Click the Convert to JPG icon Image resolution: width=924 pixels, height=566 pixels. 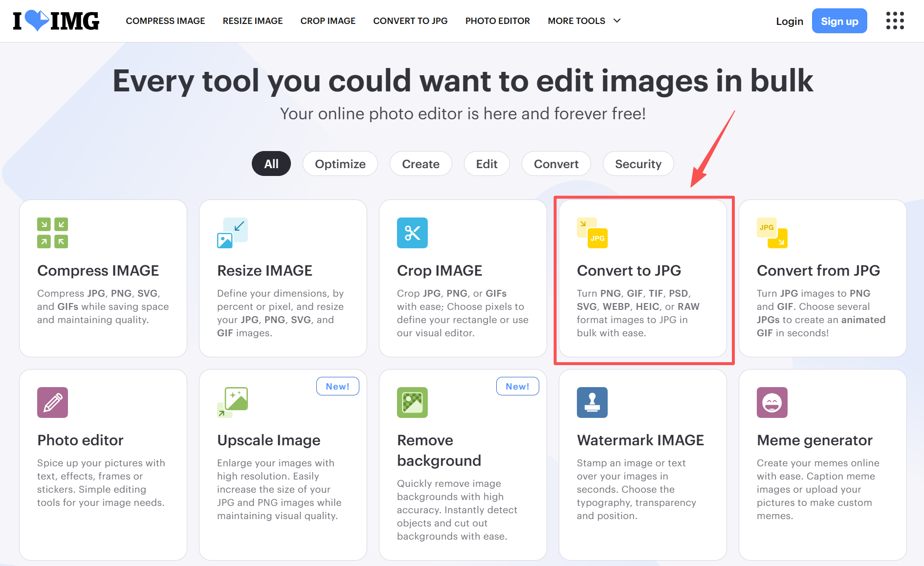pyautogui.click(x=592, y=233)
